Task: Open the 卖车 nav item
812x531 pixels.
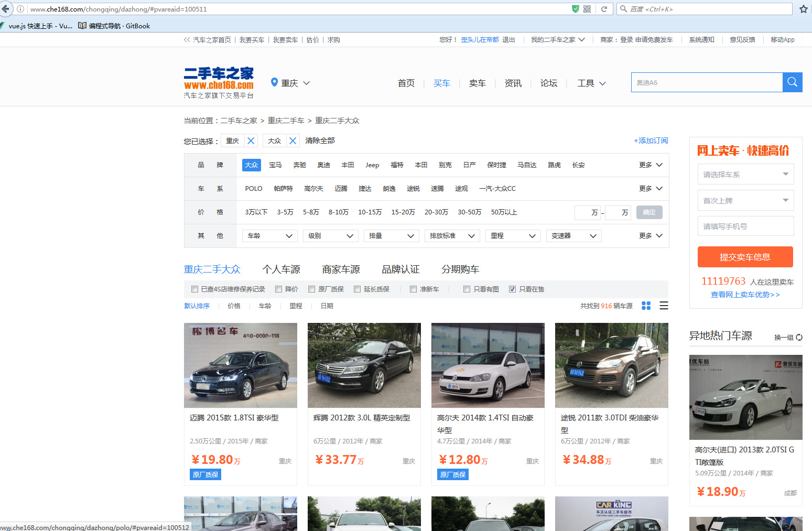Action: 478,83
